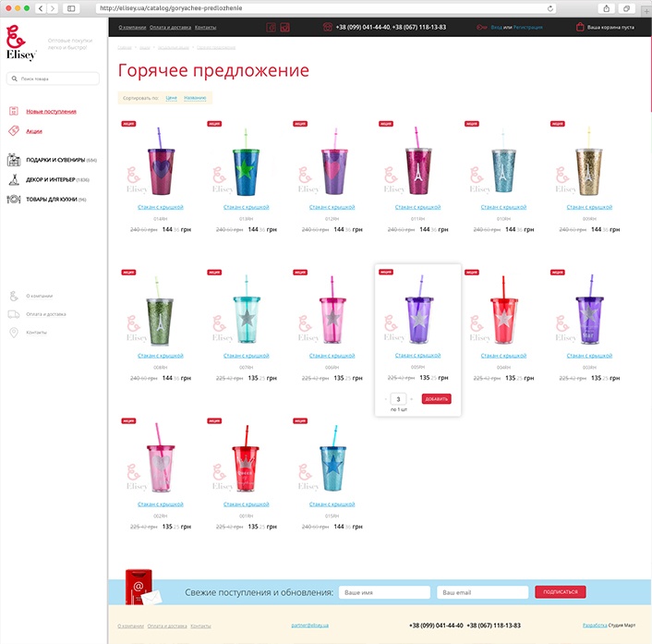This screenshot has width=652, height=644.
Task: Click the sidebar О компании icon
Action: click(14, 296)
